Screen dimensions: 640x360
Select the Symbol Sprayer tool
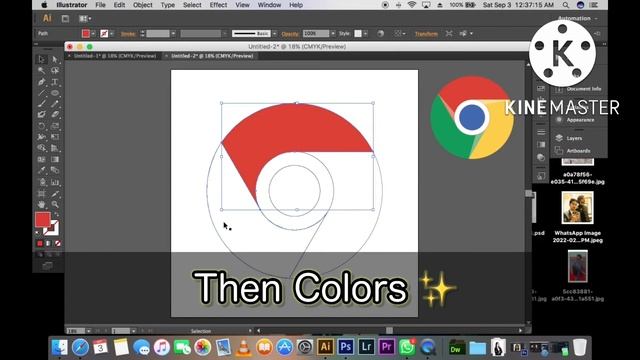tap(42, 182)
